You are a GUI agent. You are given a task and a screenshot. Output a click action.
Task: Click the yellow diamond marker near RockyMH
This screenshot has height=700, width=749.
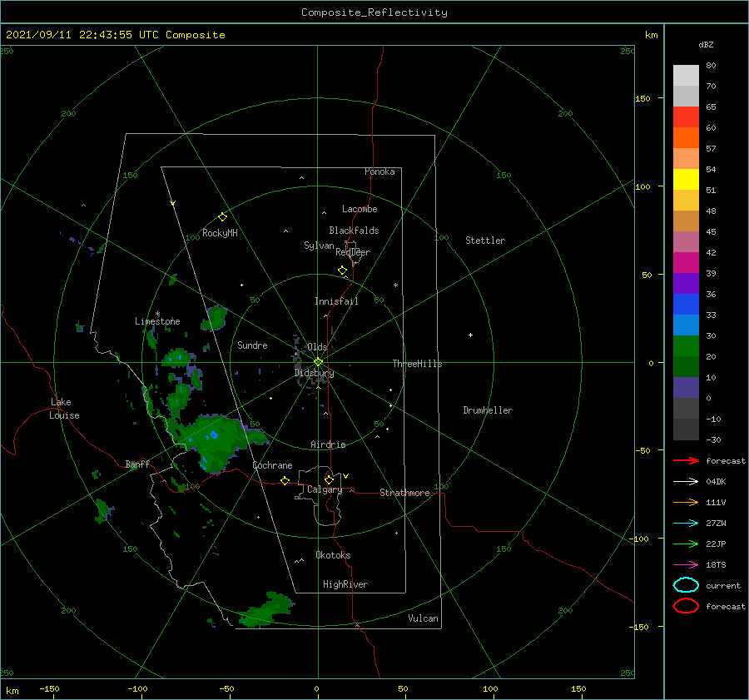click(x=222, y=217)
